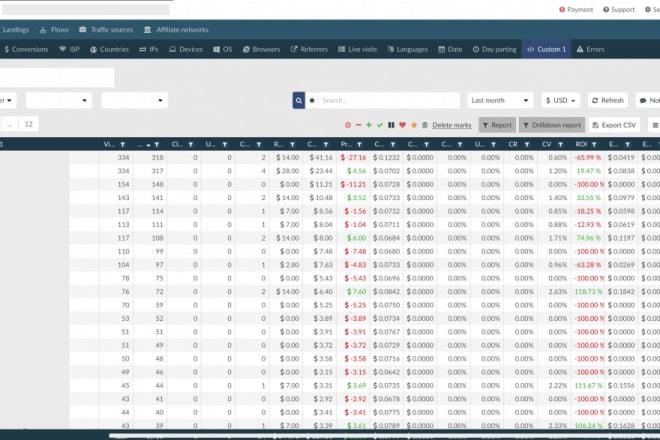Switch to the Devices tab
Screen dimensions: 660x440
pyautogui.click(x=186, y=49)
